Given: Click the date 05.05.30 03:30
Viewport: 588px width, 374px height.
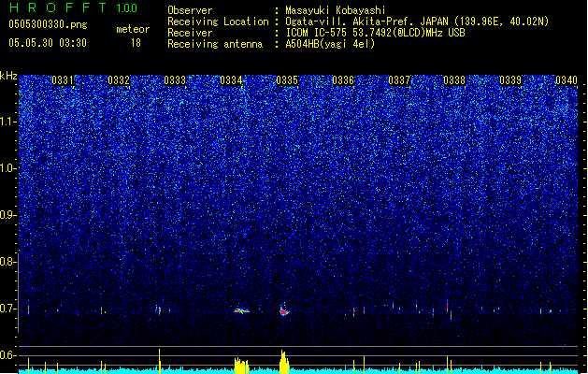Looking at the screenshot, I should pos(48,43).
